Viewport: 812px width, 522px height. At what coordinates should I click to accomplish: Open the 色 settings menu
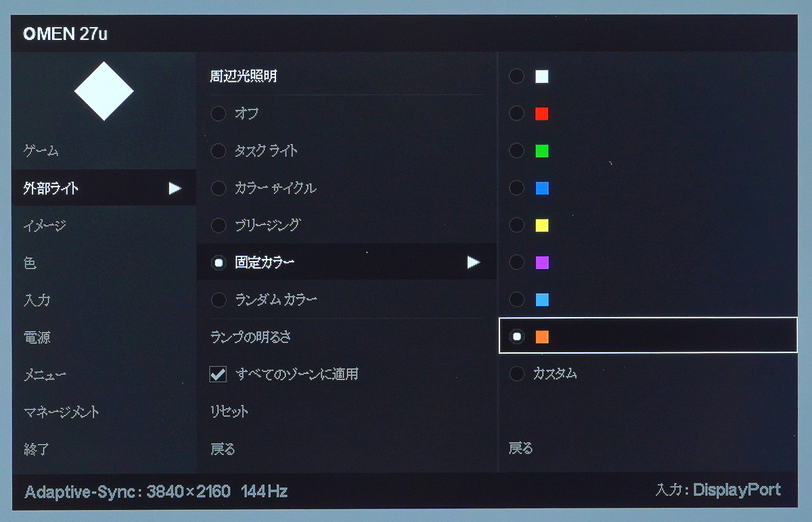pyautogui.click(x=29, y=262)
